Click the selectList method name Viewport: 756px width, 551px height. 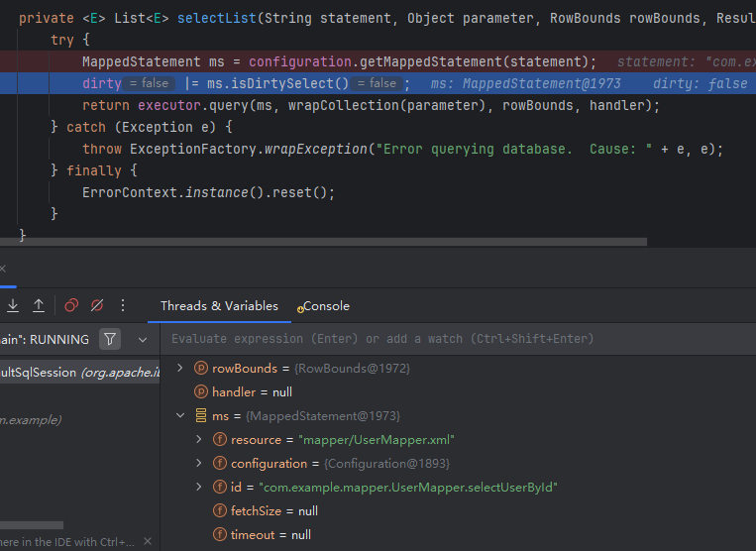tap(217, 18)
